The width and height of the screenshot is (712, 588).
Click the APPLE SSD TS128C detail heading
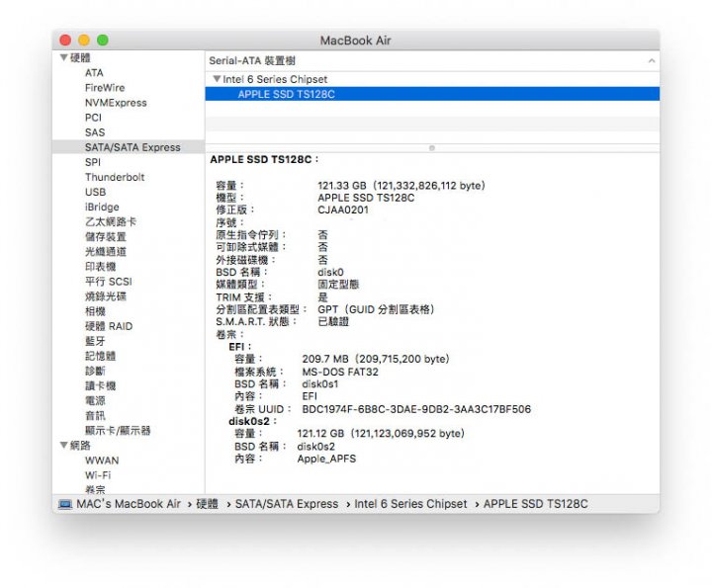(x=264, y=160)
